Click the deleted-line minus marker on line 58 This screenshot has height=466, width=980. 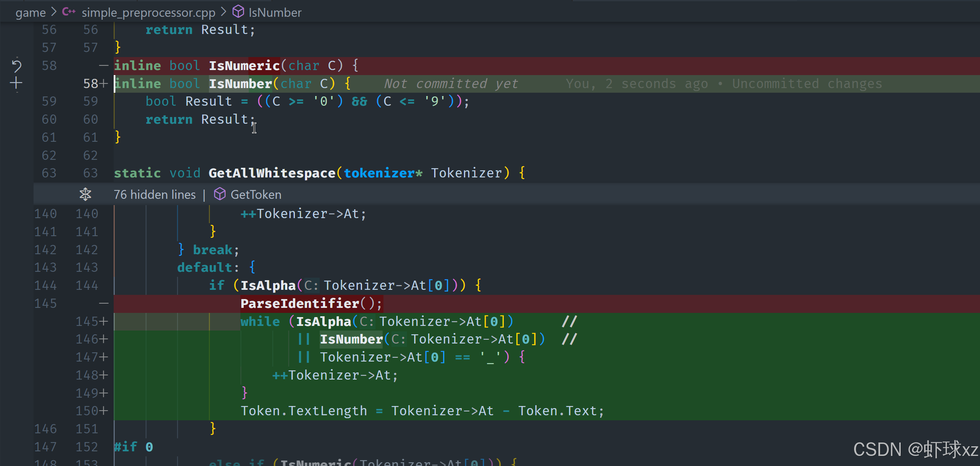click(104, 65)
